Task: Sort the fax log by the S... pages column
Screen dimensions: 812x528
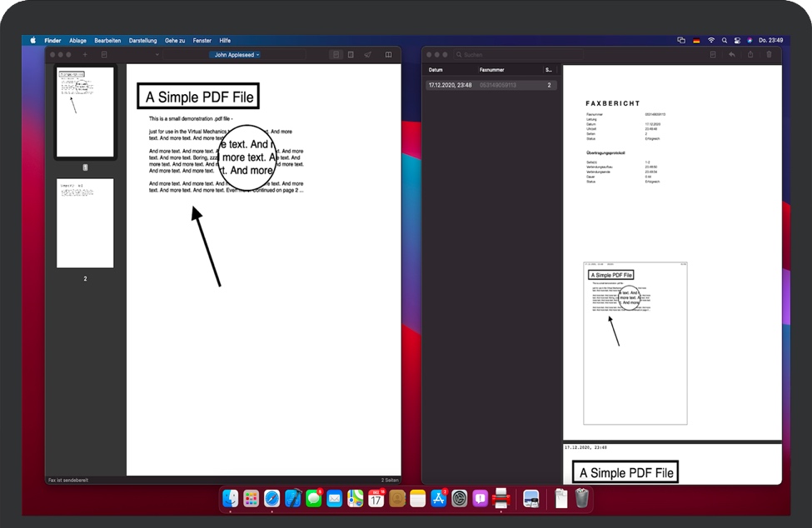Action: [x=550, y=70]
